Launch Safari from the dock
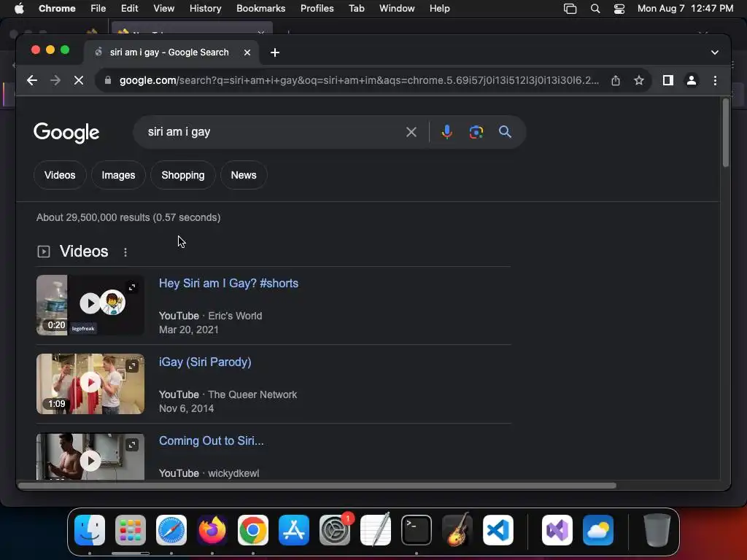This screenshot has height=560, width=747. click(x=171, y=530)
